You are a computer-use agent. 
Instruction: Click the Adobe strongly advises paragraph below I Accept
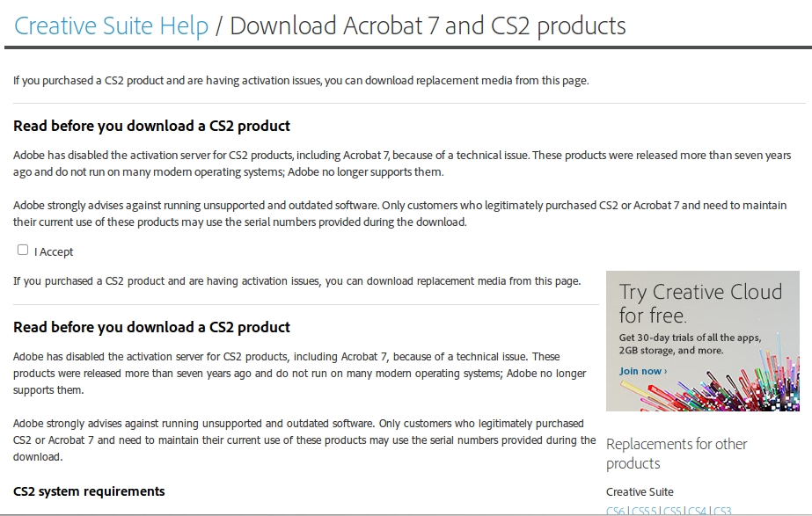pyautogui.click(x=304, y=440)
